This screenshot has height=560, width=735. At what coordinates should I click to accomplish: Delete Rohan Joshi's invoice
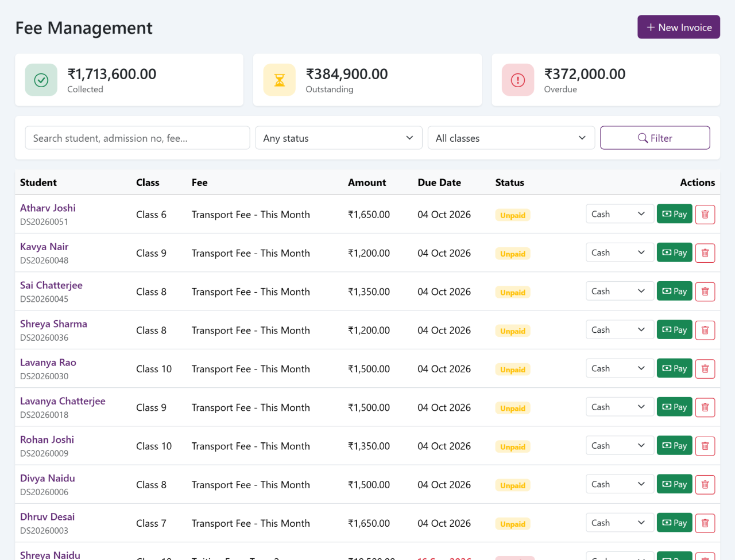(x=705, y=446)
